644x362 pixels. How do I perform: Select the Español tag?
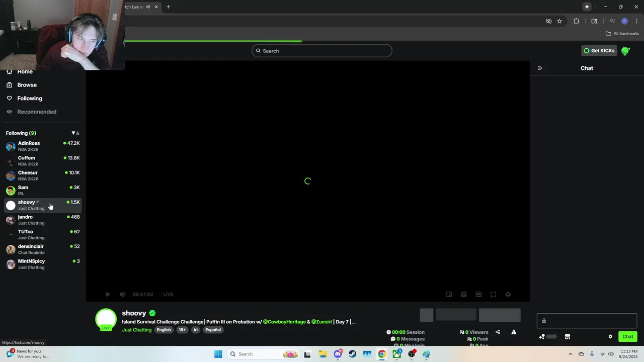point(213,330)
